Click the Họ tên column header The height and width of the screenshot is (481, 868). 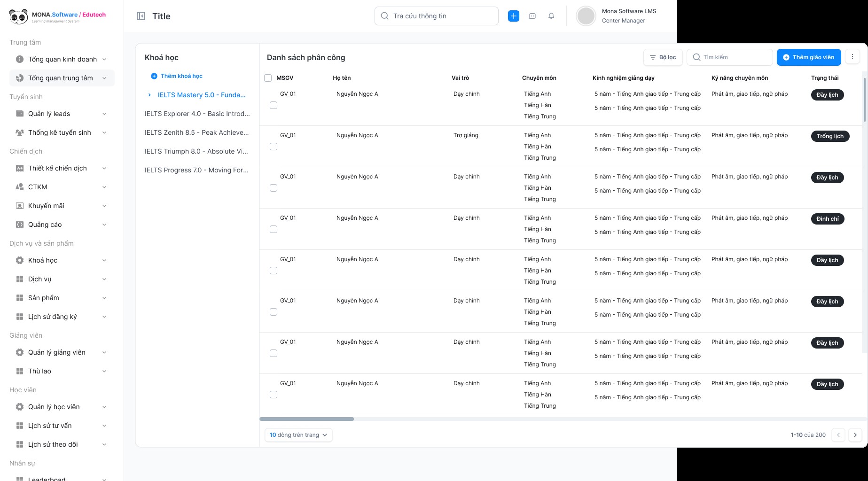[342, 78]
